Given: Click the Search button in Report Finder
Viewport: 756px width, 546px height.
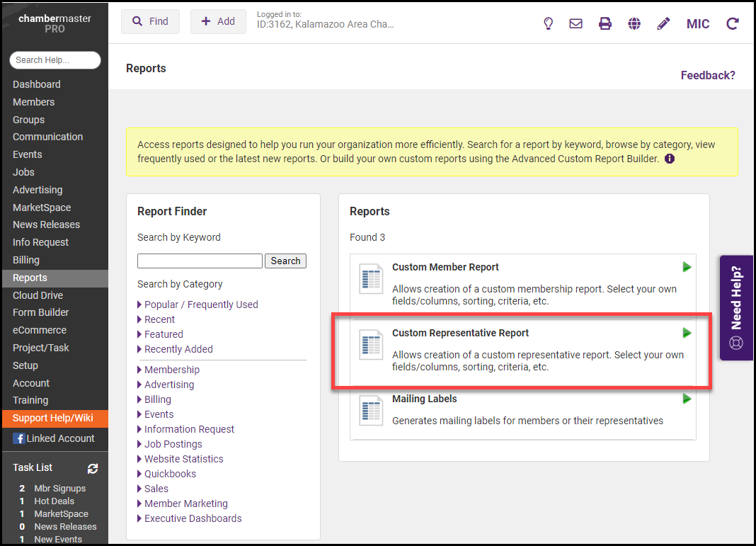Looking at the screenshot, I should click(x=285, y=261).
